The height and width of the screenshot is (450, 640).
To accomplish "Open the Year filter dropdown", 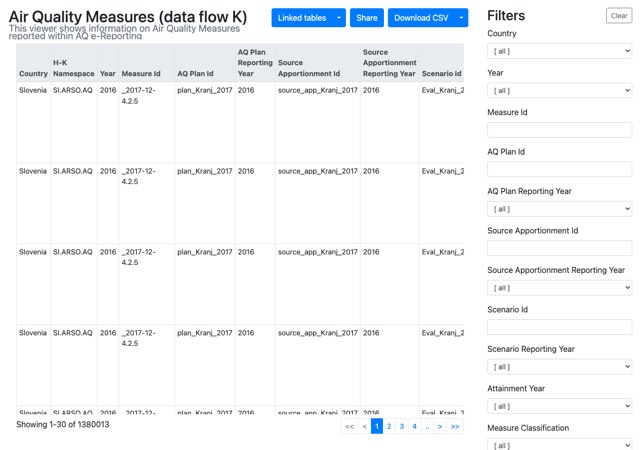I will click(x=559, y=91).
